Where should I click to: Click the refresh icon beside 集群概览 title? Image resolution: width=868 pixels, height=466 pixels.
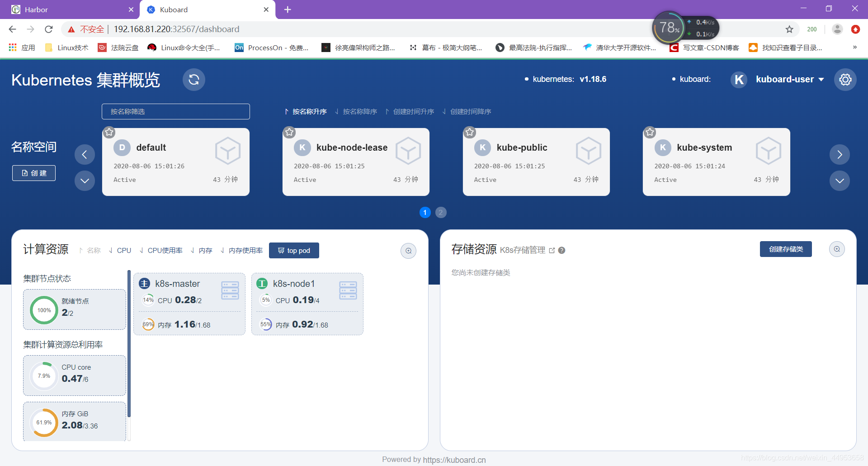click(194, 80)
